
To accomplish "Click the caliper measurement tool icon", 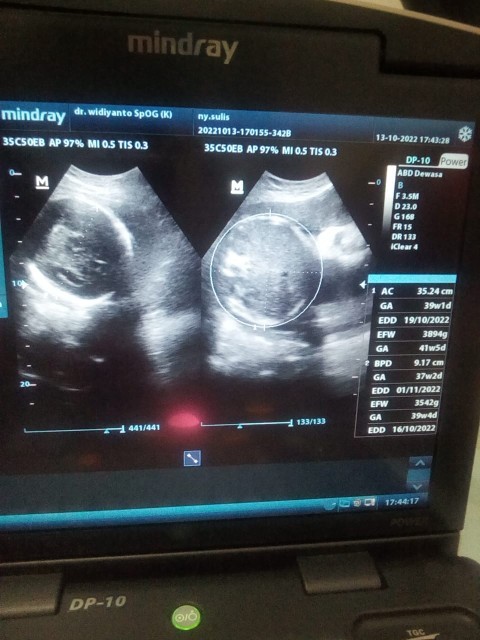I will 192,458.
